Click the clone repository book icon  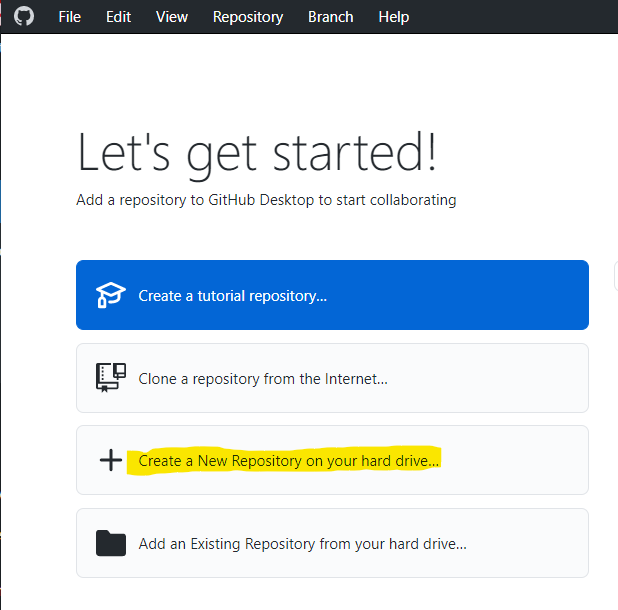[x=111, y=378]
